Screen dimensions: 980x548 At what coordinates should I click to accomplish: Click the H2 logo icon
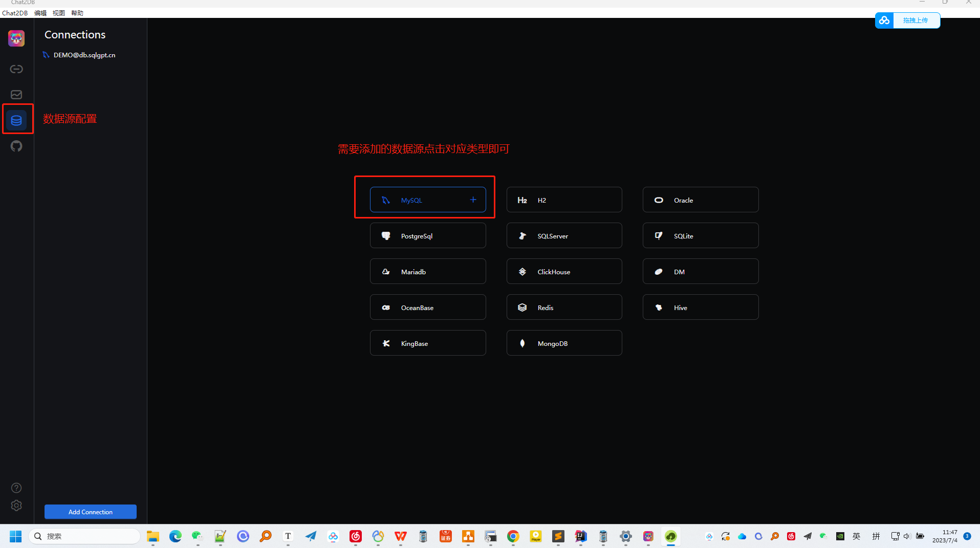coord(522,200)
